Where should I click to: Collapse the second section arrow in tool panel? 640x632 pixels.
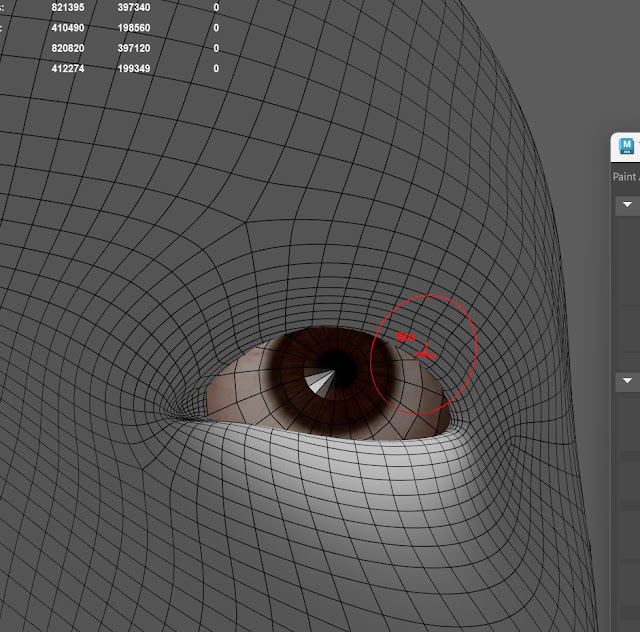627,381
